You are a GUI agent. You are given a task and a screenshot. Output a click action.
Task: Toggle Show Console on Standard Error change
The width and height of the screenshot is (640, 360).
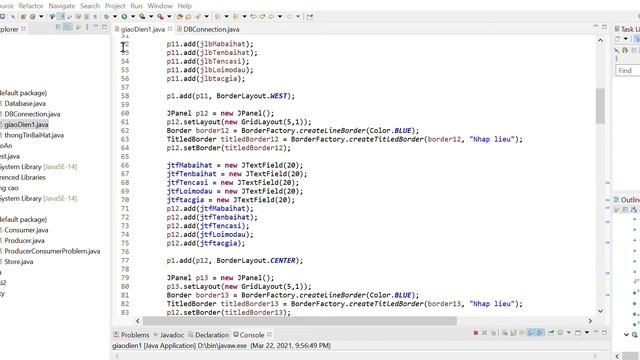[x=540, y=333]
